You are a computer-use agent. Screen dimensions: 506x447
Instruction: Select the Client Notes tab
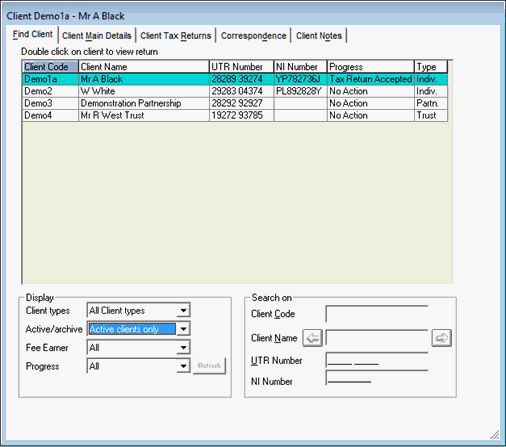(x=319, y=36)
